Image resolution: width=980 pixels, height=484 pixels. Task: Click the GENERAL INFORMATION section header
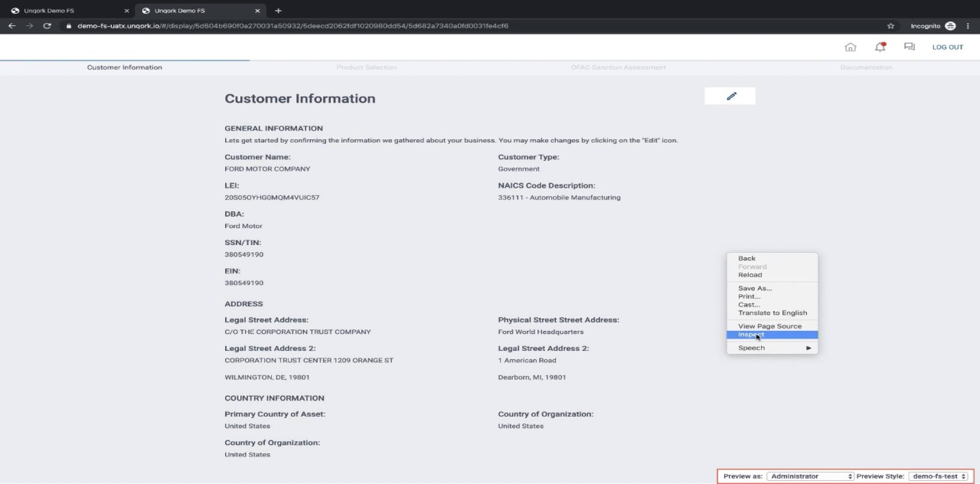[x=273, y=129]
